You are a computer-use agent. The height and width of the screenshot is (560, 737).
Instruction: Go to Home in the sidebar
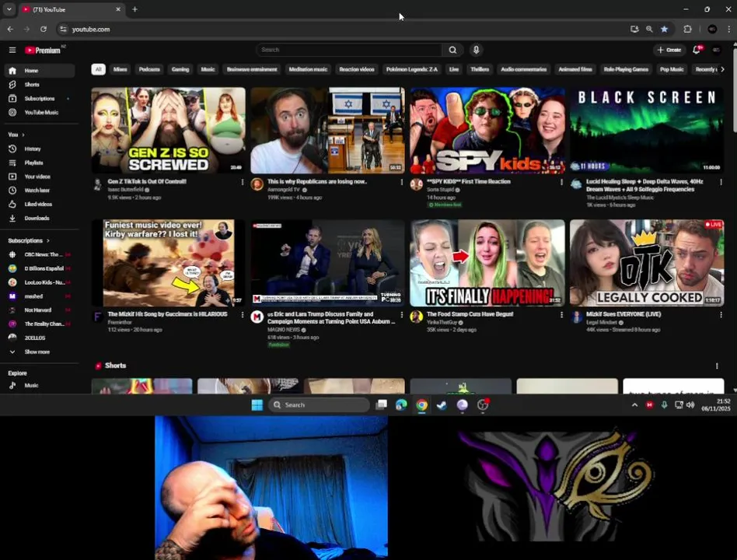coord(40,71)
